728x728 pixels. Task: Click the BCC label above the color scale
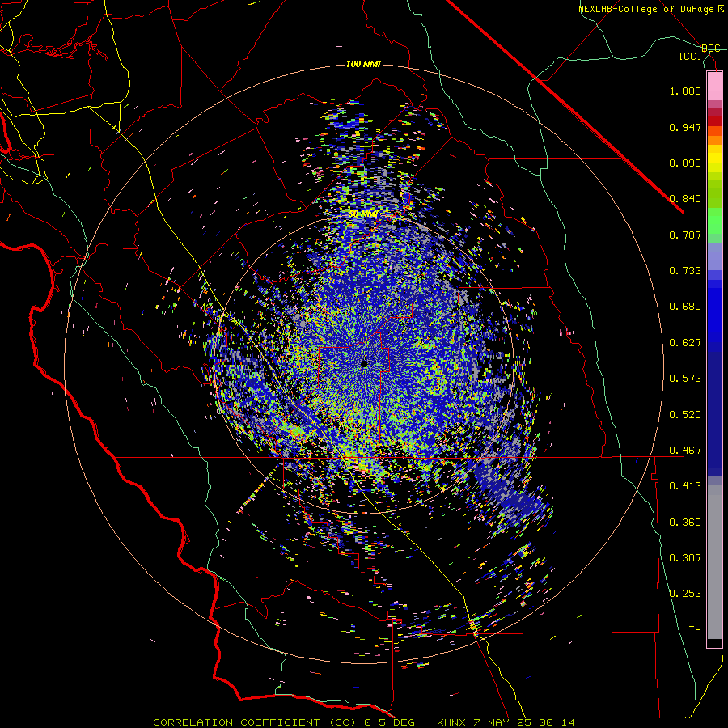tap(710, 49)
